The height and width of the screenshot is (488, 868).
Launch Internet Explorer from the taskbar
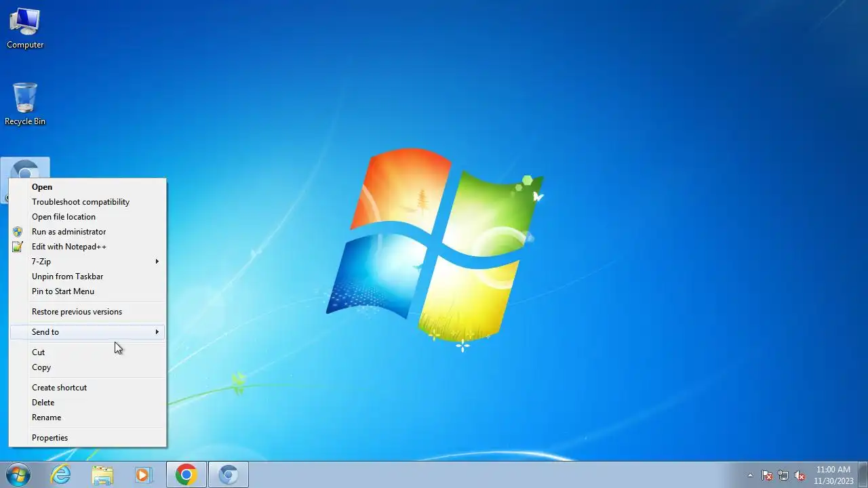tap(61, 475)
